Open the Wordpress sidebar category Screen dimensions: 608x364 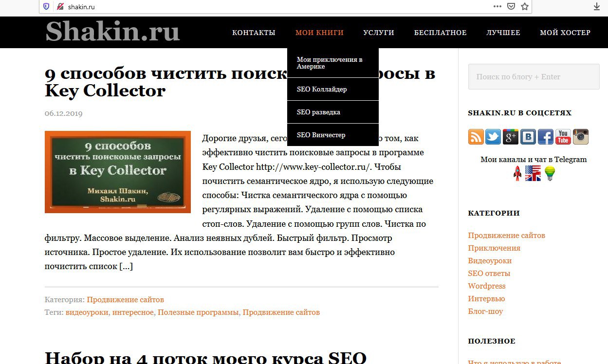(x=487, y=286)
